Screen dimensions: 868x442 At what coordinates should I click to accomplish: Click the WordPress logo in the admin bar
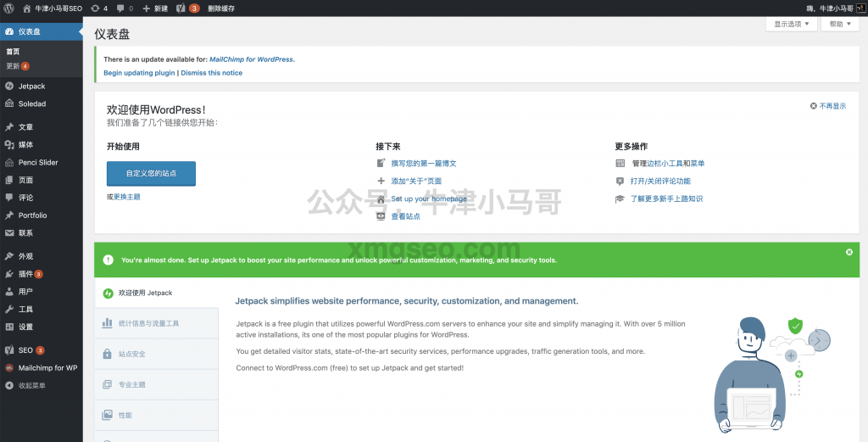8,8
